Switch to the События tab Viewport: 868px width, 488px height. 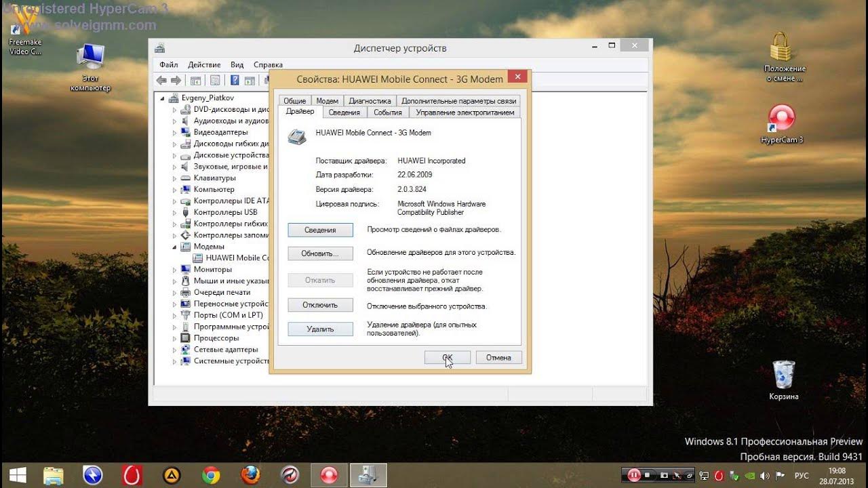point(388,113)
